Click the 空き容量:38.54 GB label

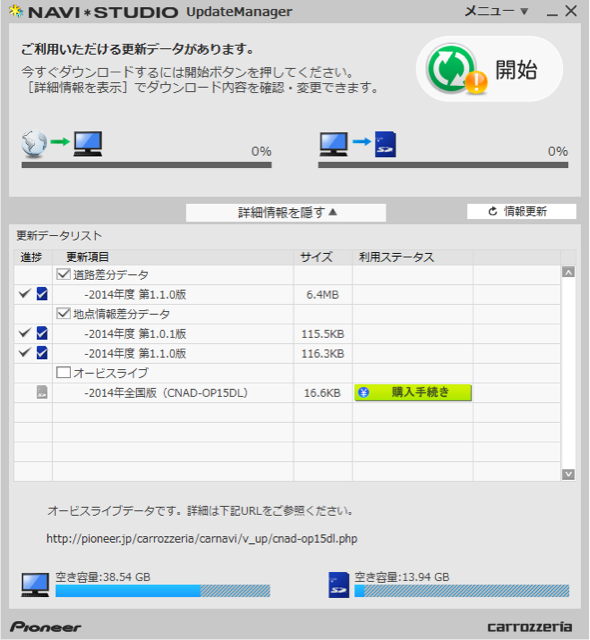(103, 577)
